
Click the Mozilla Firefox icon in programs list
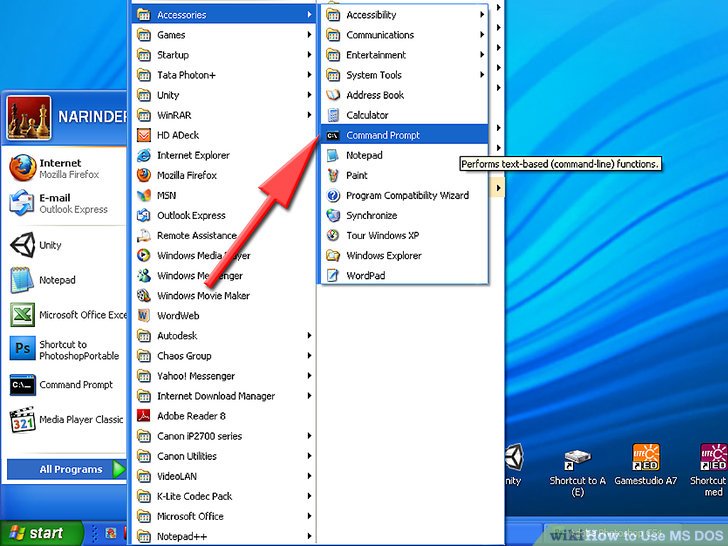coord(144,176)
